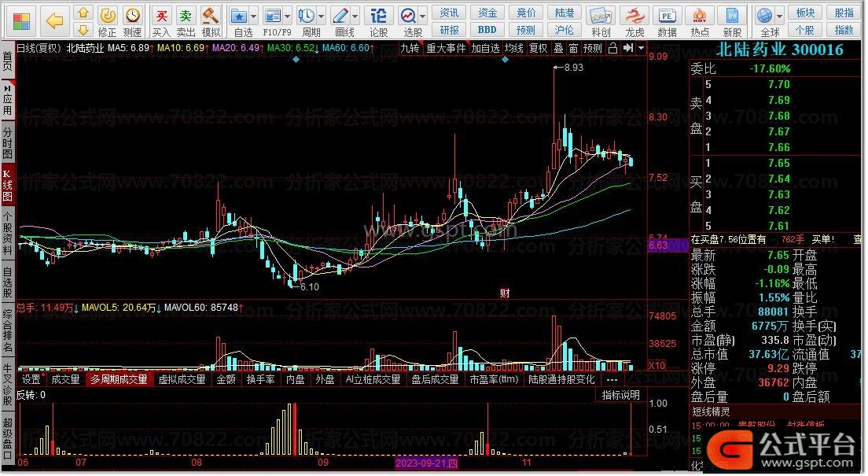Click the 板块 sector button

pyautogui.click(x=805, y=13)
